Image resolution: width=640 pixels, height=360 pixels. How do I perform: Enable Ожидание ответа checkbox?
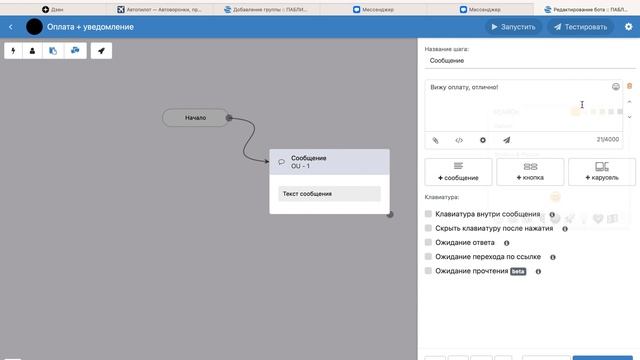[x=428, y=242]
